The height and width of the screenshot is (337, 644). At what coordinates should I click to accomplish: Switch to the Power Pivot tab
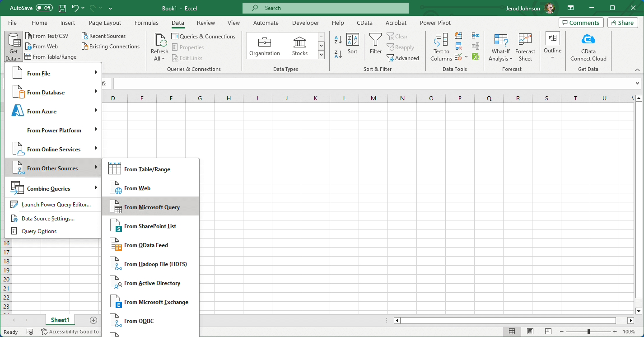click(x=435, y=23)
